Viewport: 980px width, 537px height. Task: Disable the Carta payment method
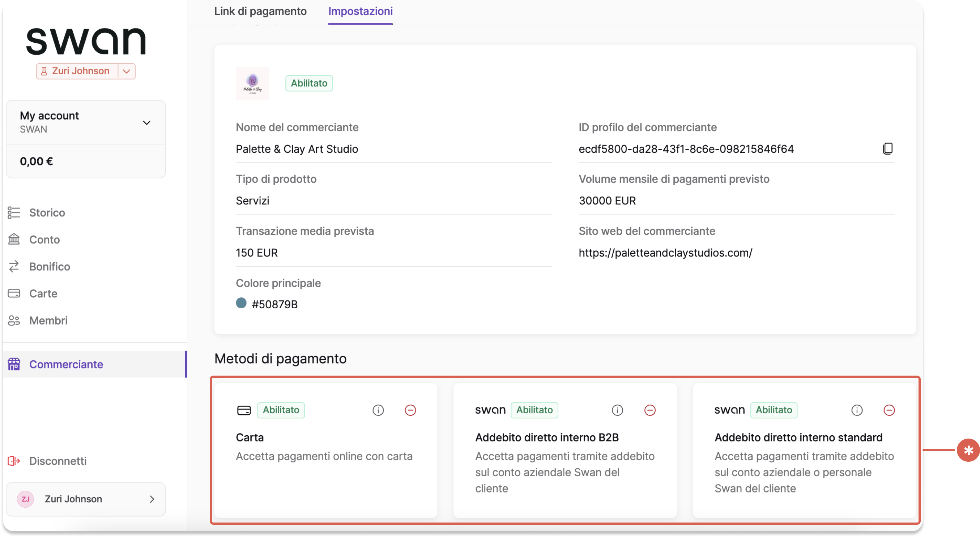point(410,410)
